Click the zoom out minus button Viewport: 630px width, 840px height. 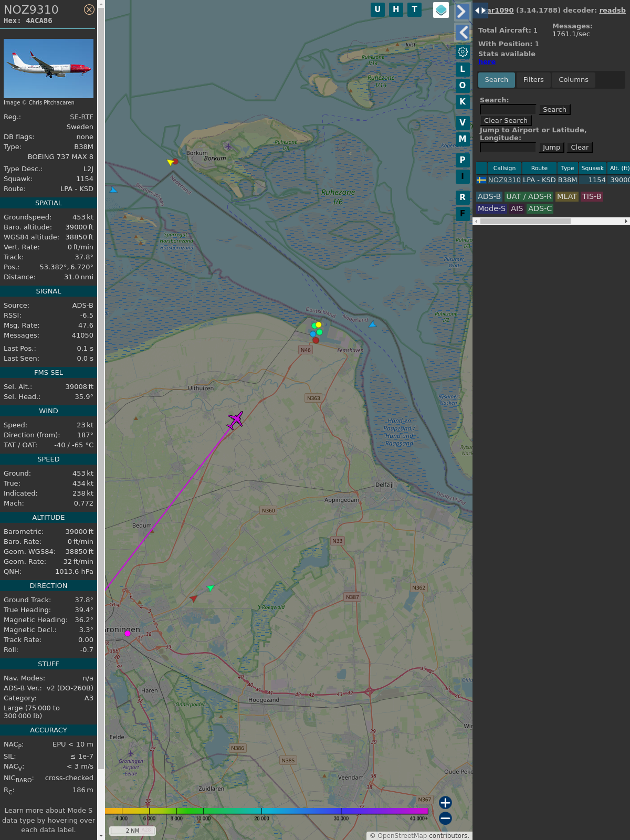(445, 818)
